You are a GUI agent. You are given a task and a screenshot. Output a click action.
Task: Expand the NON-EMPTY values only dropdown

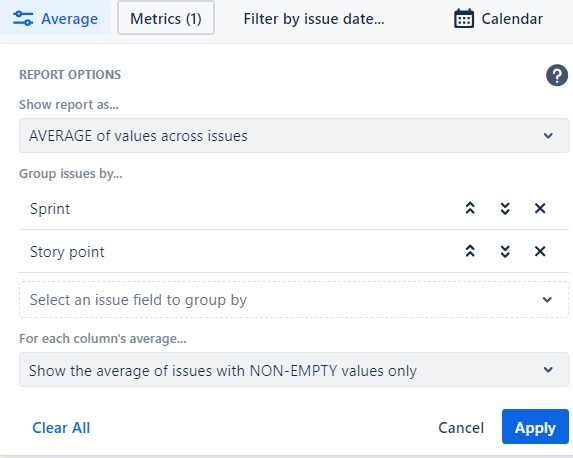coord(293,370)
